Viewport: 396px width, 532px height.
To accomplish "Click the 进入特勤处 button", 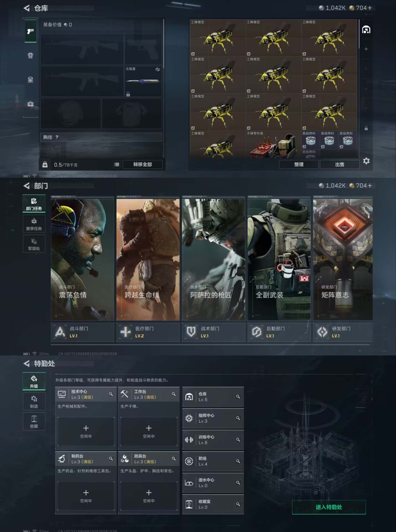I will click(x=329, y=507).
